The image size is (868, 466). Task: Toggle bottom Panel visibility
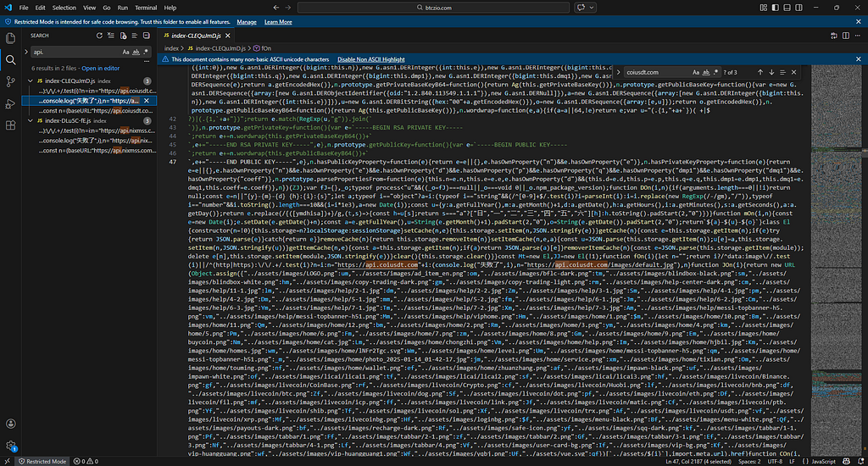787,8
